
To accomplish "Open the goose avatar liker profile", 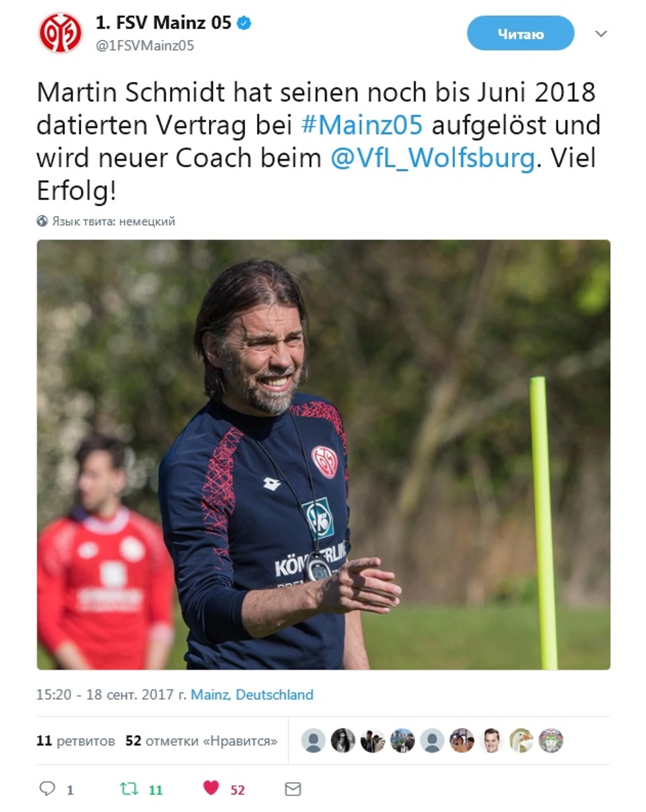I will coord(521,740).
